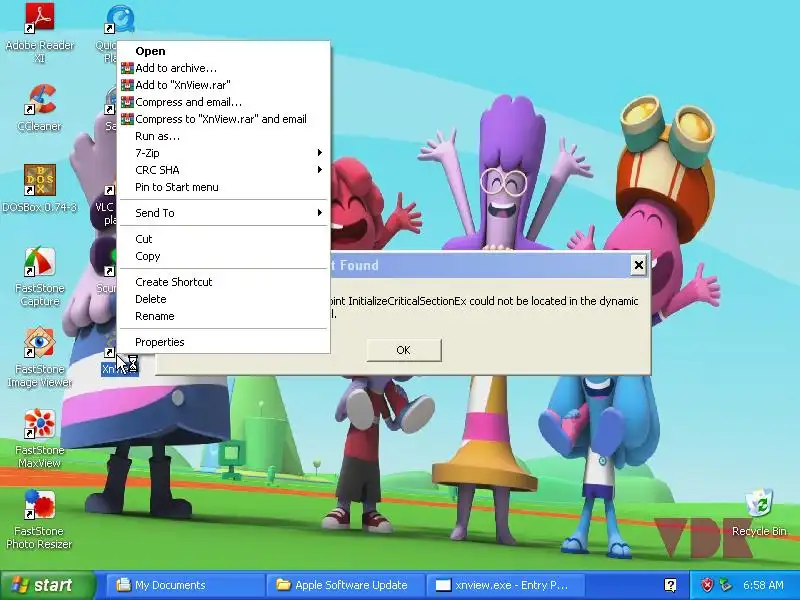800x600 pixels.
Task: Choose Open in the context menu
Action: point(223,51)
